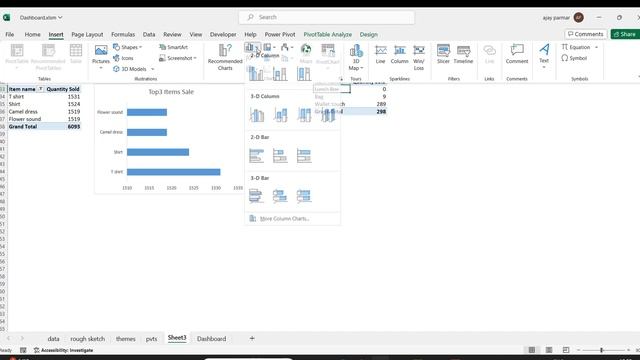Image resolution: width=640 pixels, height=360 pixels.
Task: Open the Power Pivot tab
Action: click(280, 35)
